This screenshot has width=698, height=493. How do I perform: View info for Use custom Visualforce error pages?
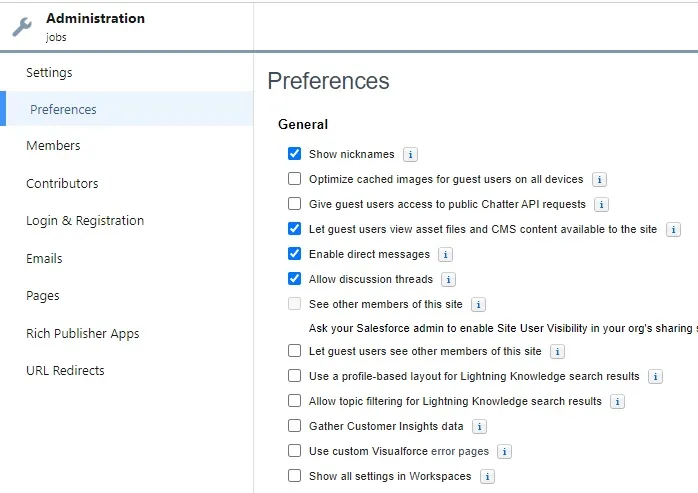[x=504, y=452]
